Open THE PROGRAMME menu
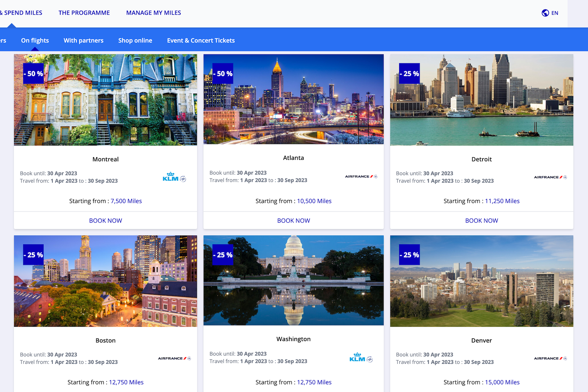Viewport: 588px width, 392px height. tap(84, 12)
